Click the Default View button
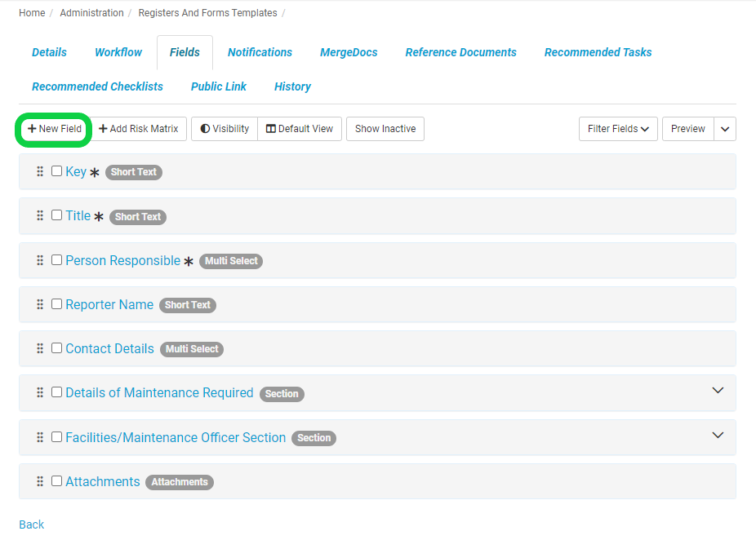 point(300,129)
